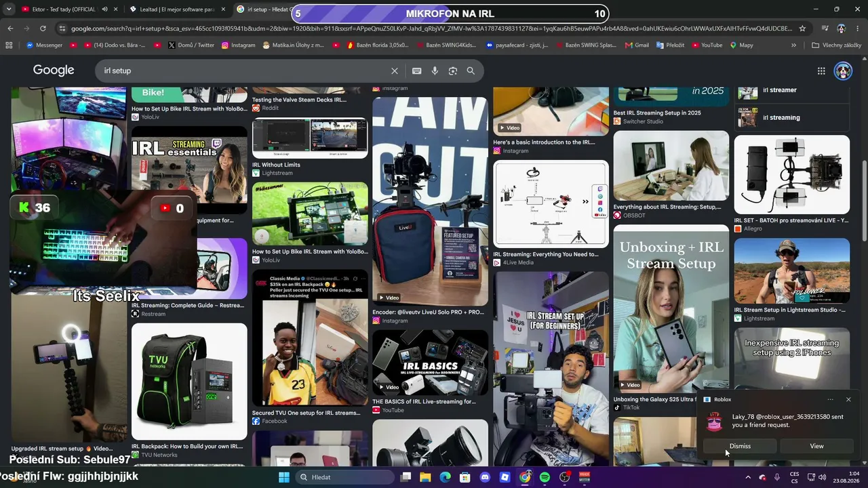Show more bookmarks with the overflow chevron
Viewport: 868px width, 488px height.
(793, 45)
